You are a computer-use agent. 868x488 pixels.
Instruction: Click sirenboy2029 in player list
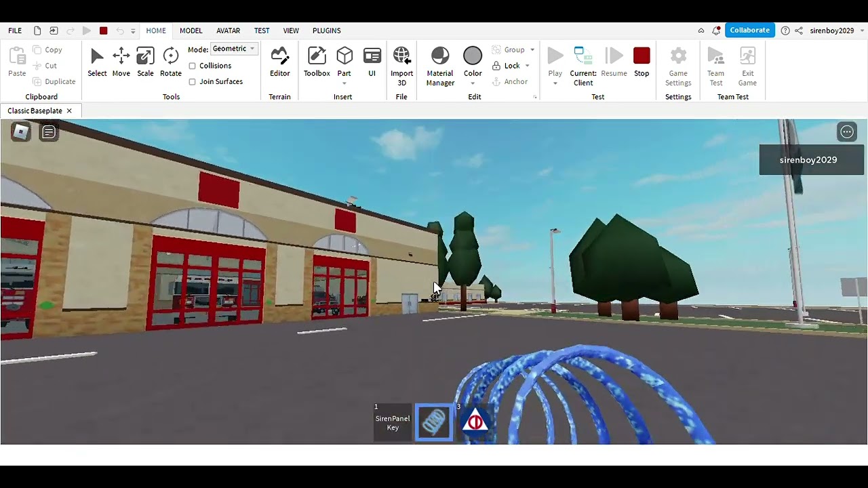[812, 160]
